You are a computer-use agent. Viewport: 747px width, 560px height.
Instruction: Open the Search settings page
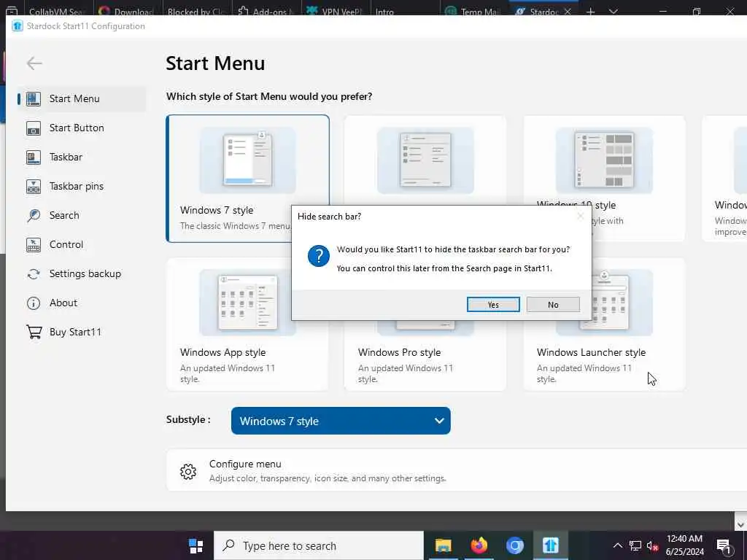coord(64,215)
